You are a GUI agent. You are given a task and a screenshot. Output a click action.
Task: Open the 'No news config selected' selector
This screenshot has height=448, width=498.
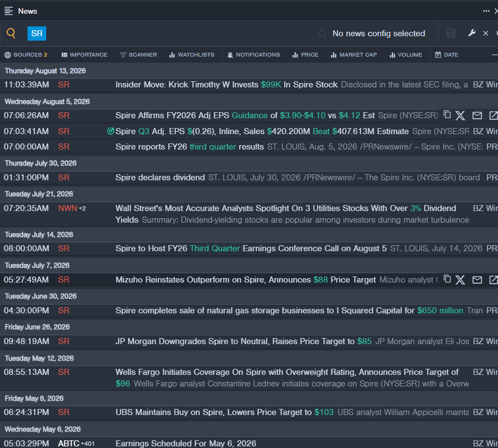point(379,34)
